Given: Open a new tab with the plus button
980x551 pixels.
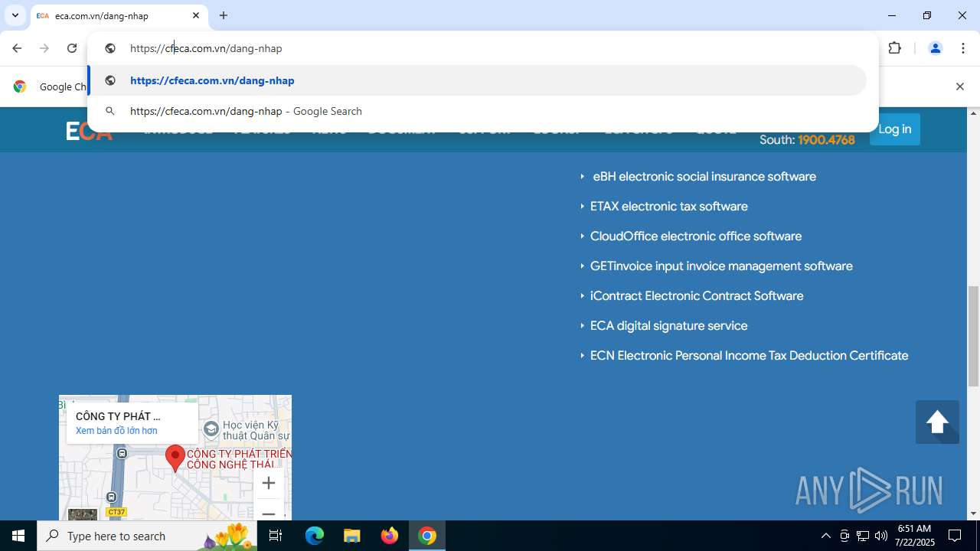Looking at the screenshot, I should point(224,15).
